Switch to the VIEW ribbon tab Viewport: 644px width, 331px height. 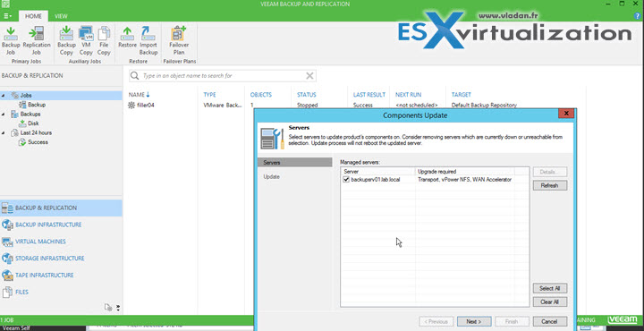pos(61,16)
